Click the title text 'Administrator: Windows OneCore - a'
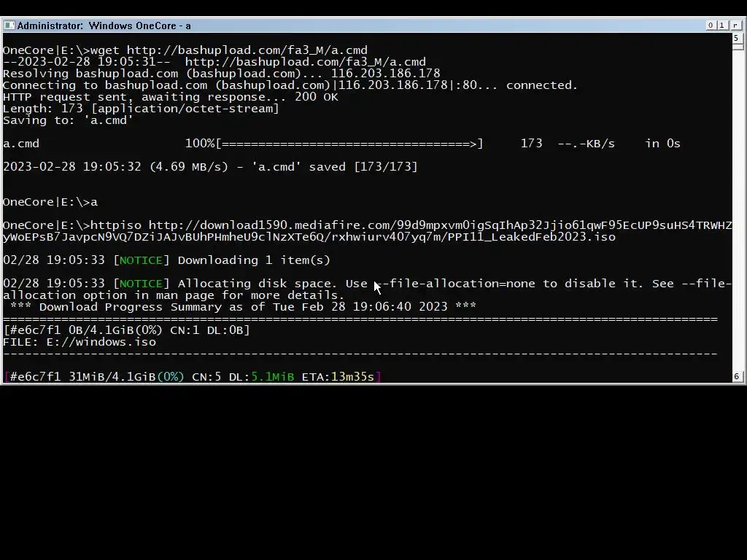747x560 pixels. [104, 26]
